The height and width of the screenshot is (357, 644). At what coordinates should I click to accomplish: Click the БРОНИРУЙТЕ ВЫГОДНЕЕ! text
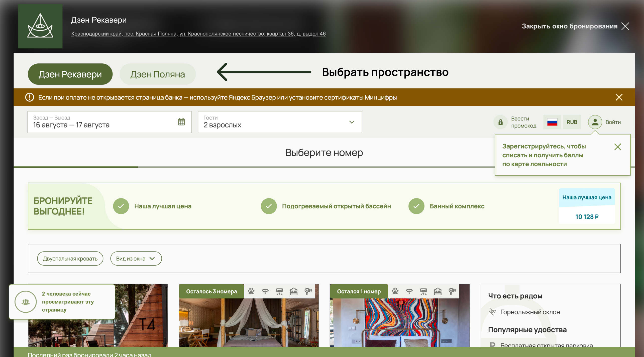[63, 206]
